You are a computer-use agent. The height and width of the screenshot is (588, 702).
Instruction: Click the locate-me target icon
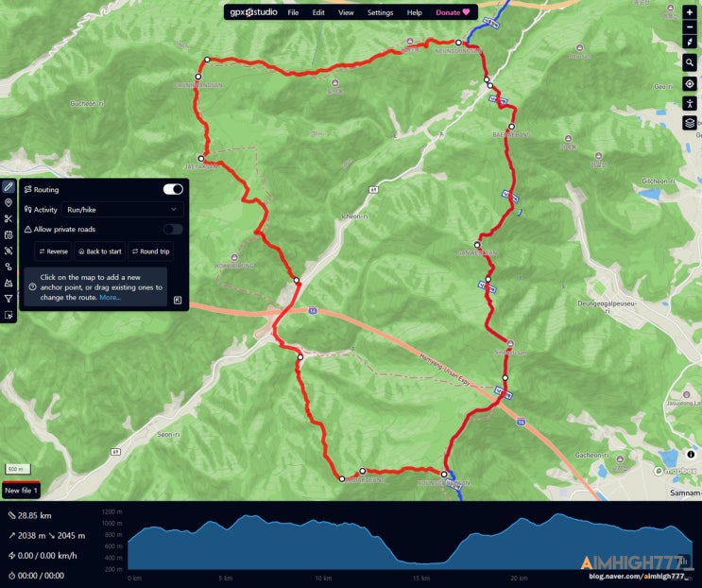pos(690,84)
